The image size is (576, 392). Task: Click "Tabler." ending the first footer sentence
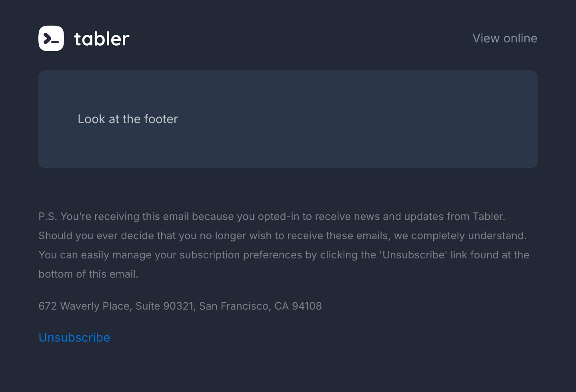coord(489,216)
